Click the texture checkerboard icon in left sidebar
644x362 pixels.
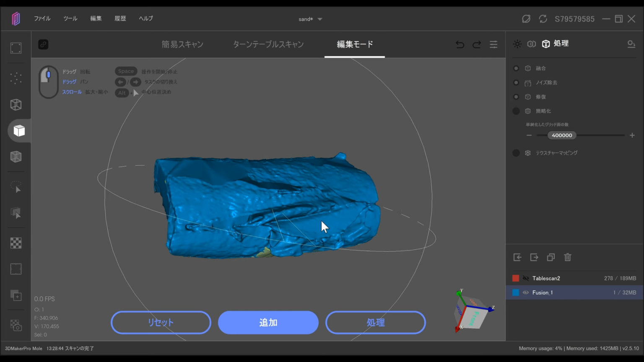point(16,243)
